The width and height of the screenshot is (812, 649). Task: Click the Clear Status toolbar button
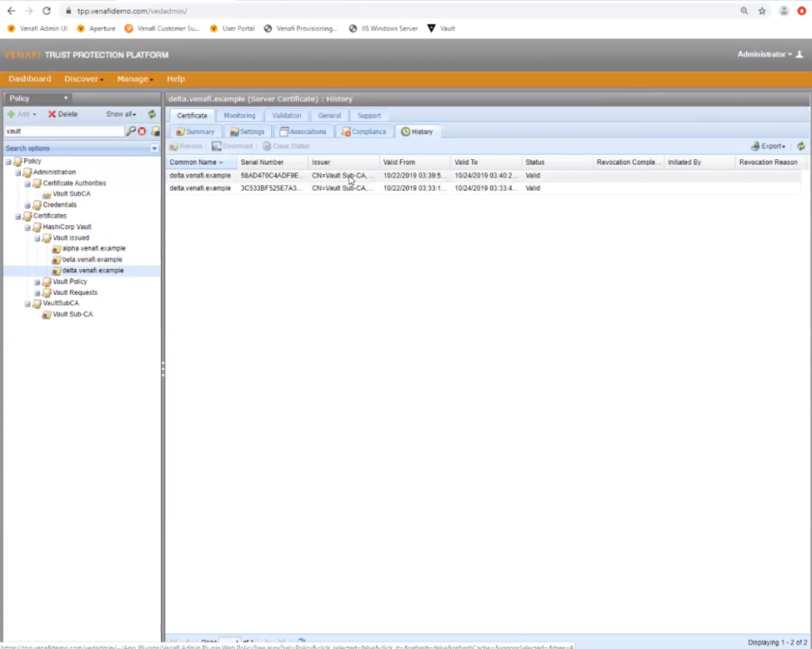coord(287,147)
